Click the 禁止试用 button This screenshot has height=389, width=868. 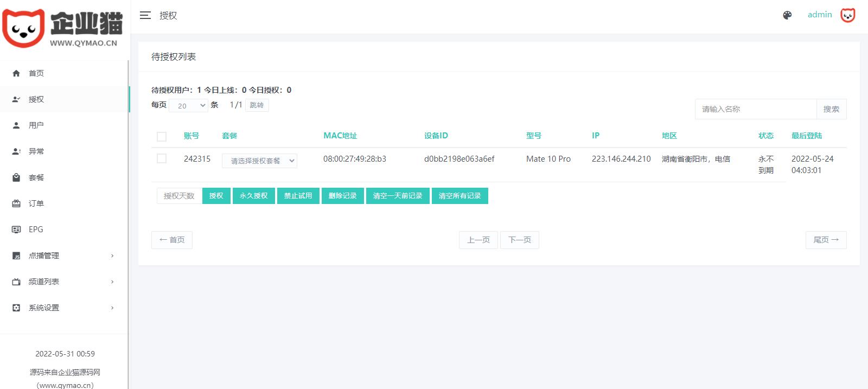click(298, 196)
